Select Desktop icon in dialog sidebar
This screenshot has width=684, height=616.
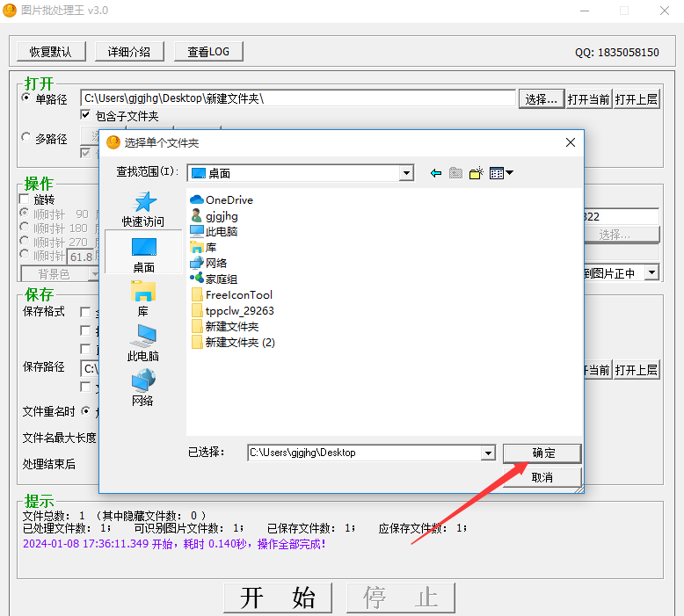tap(144, 247)
